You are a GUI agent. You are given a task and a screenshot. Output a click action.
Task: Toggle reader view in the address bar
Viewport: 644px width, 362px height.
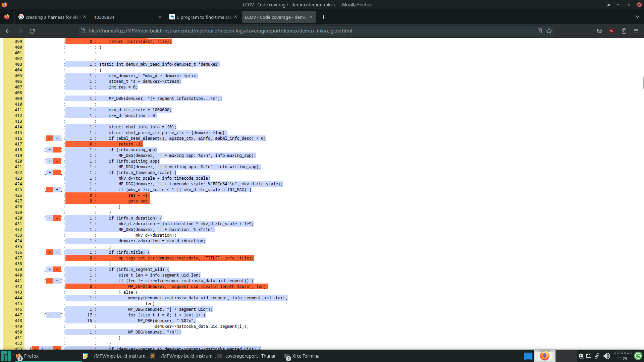pos(539,31)
